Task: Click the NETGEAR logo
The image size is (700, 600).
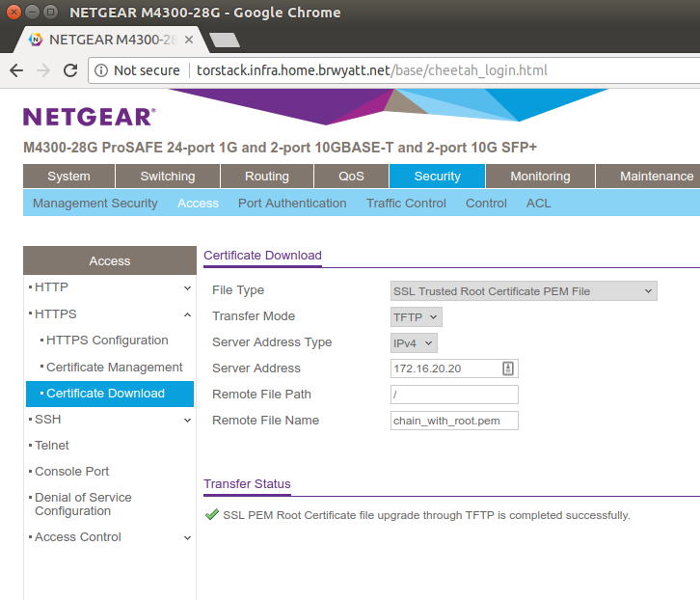Action: click(x=90, y=117)
